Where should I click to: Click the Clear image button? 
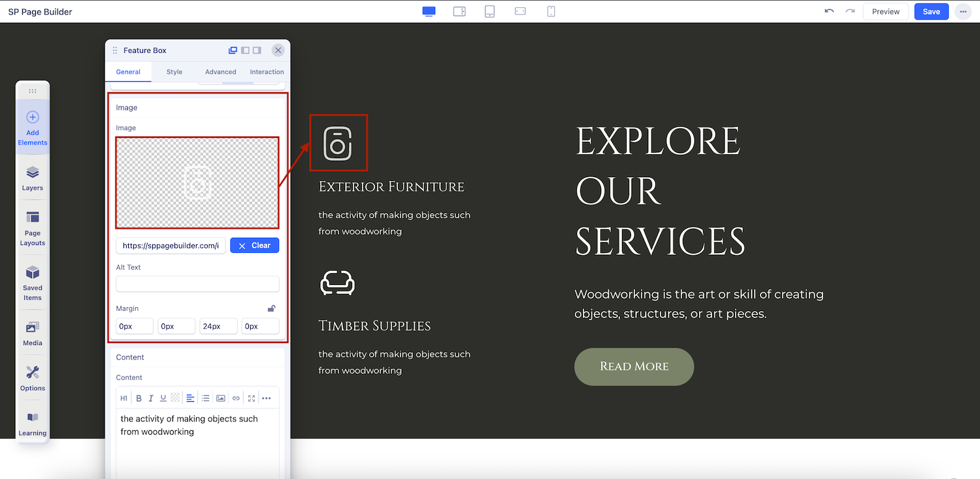click(x=254, y=246)
